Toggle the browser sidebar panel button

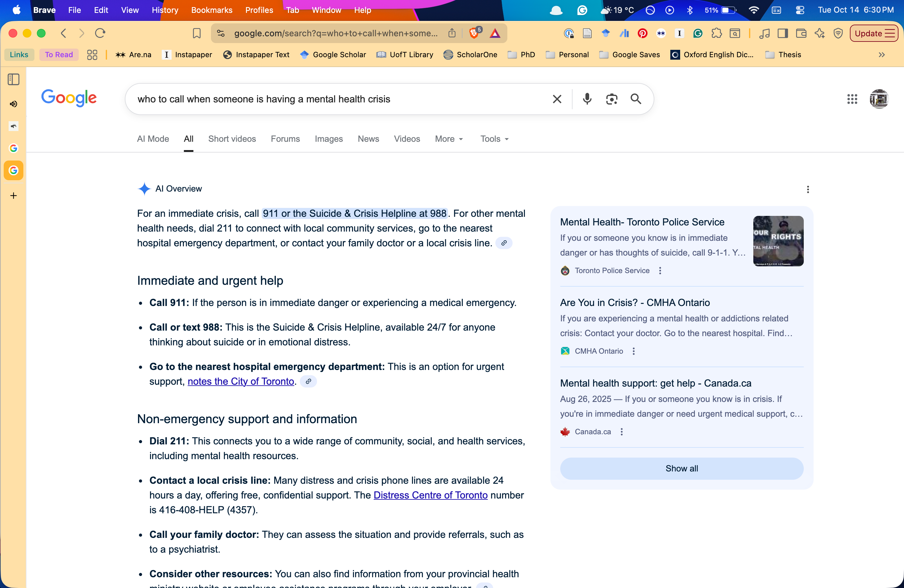(783, 34)
